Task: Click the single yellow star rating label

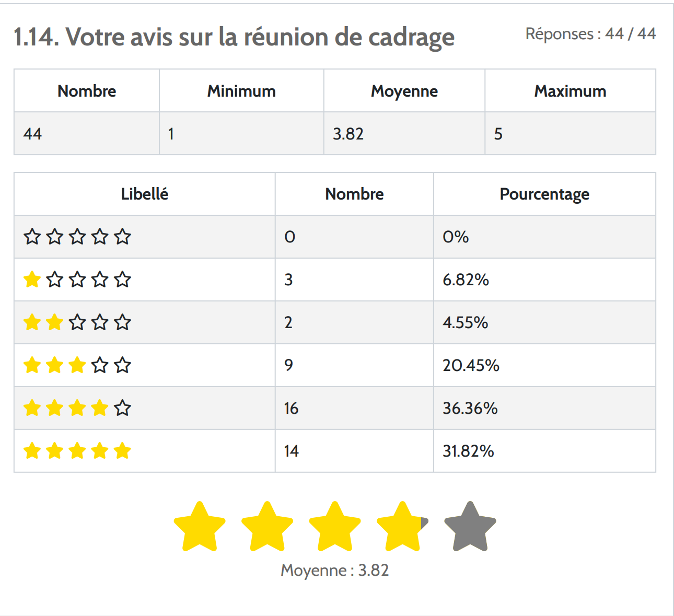Action: pos(77,280)
